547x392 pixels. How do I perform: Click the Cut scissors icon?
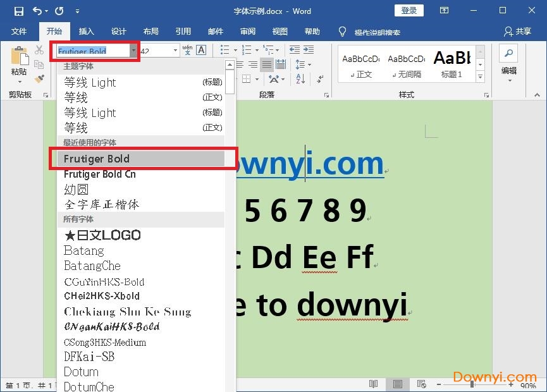point(40,50)
